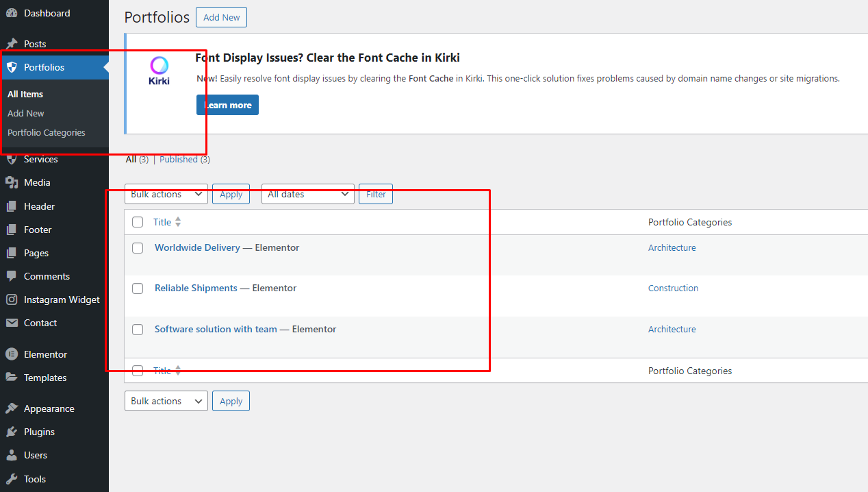The width and height of the screenshot is (868, 492).
Task: Check the Software solution with team checkbox
Action: click(x=138, y=330)
